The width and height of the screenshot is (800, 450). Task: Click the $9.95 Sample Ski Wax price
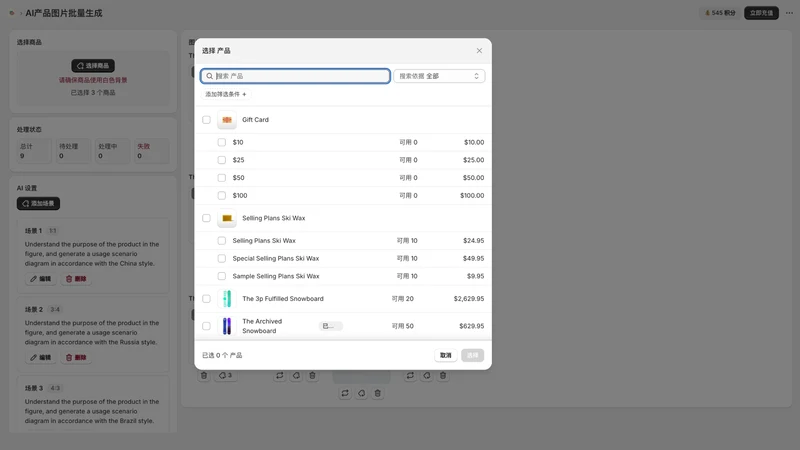point(476,276)
